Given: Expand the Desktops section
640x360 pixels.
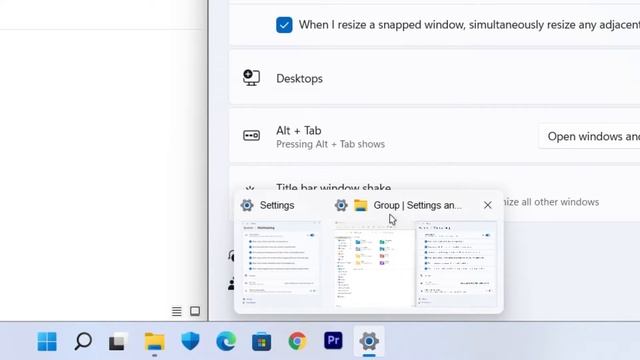Looking at the screenshot, I should click(435, 78).
